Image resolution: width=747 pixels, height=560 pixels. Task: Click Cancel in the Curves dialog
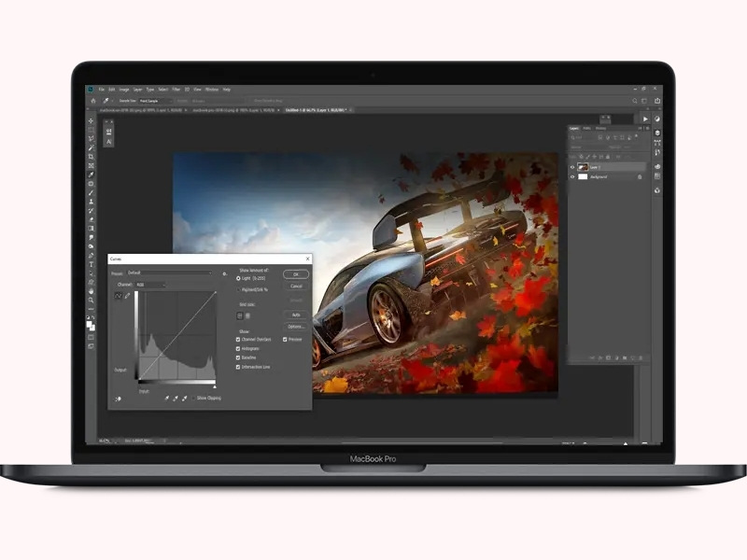(x=296, y=287)
